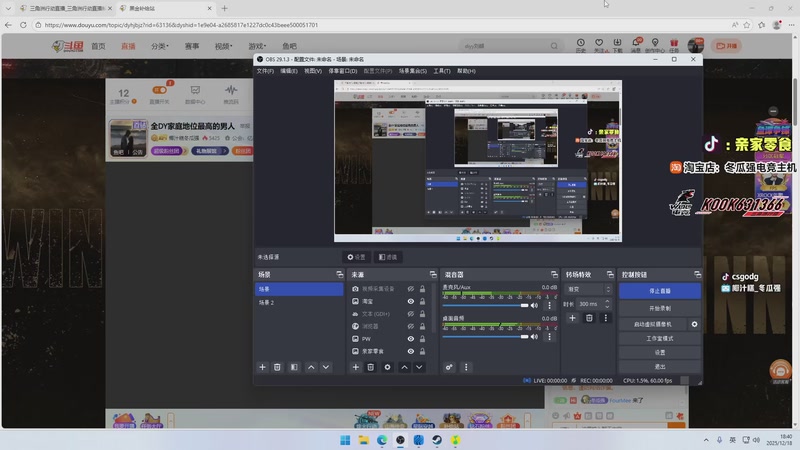The image size is (800, 450).
Task: Move the selected source down
Action: click(419, 367)
